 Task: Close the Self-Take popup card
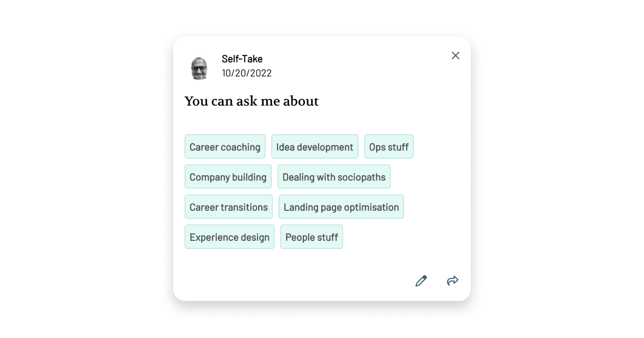click(455, 55)
